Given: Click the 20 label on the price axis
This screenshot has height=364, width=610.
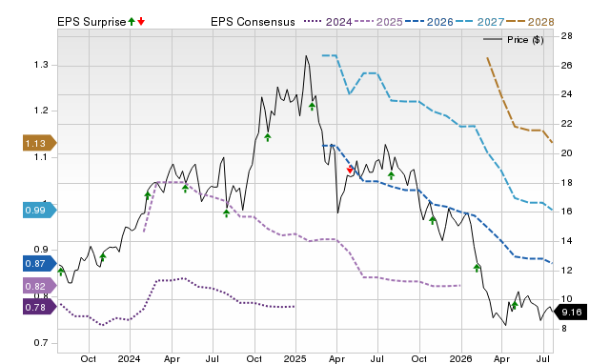Looking at the screenshot, I should [x=566, y=152].
